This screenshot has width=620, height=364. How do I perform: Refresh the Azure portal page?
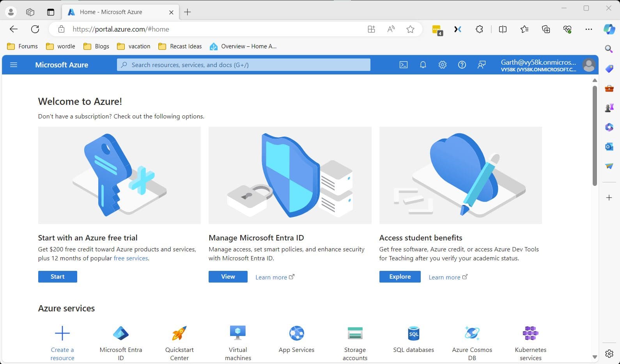[35, 29]
